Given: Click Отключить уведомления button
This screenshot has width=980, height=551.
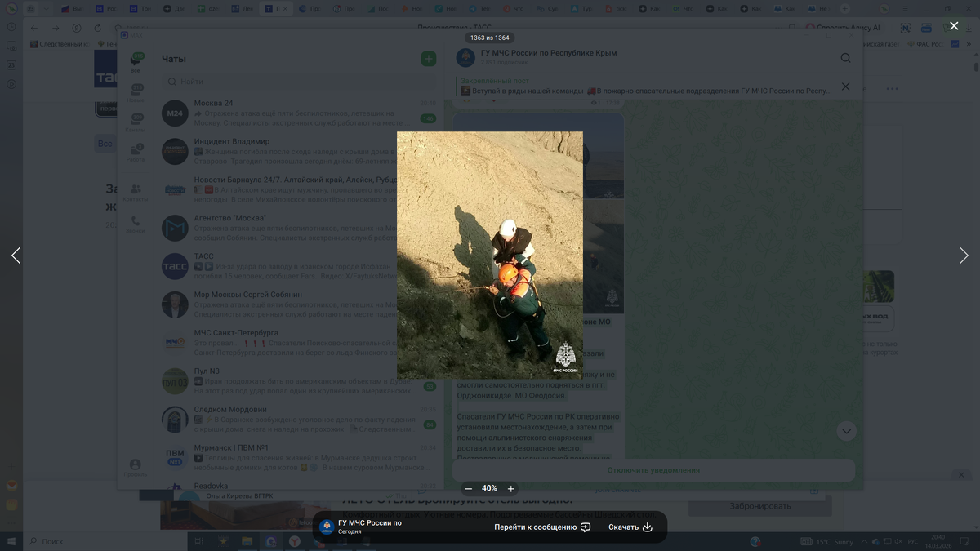Looking at the screenshot, I should coord(653,470).
